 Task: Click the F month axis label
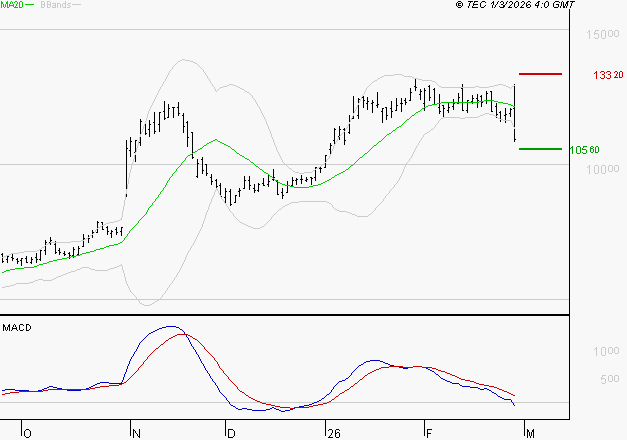tap(429, 434)
